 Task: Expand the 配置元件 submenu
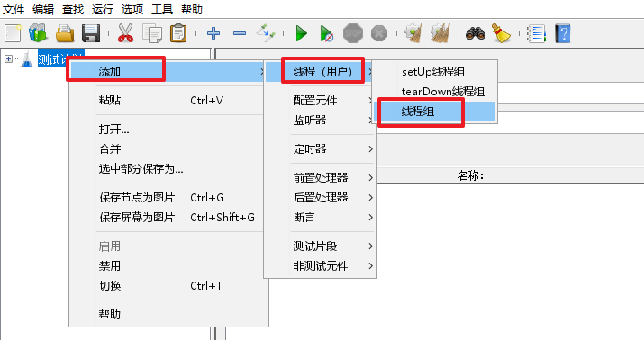pyautogui.click(x=320, y=101)
